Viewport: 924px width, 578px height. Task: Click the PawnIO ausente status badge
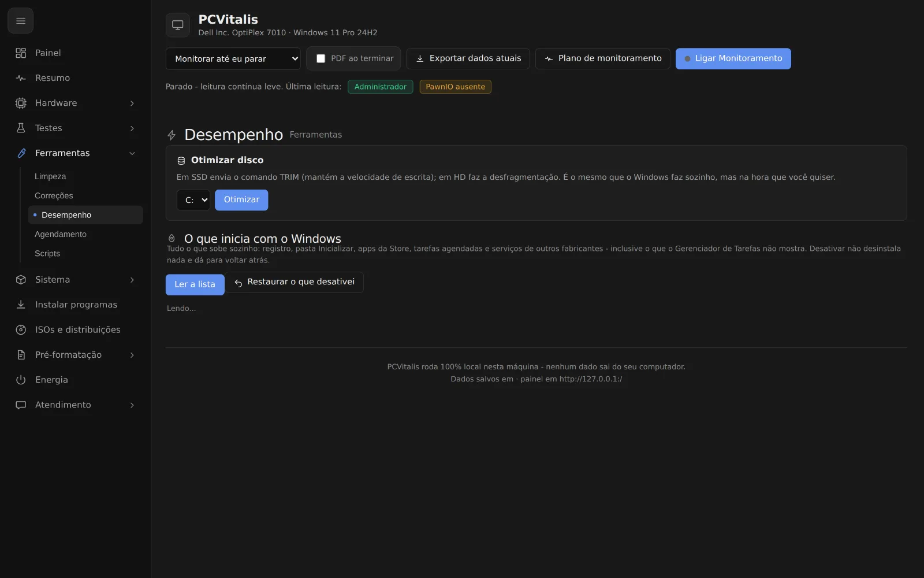[455, 87]
